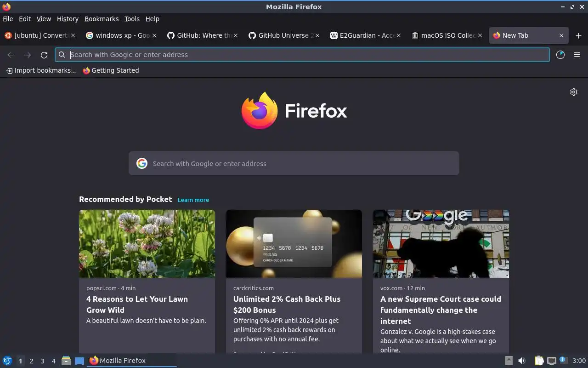Click the vox.com source label
Screen dimensions: 588x368
click(x=391, y=288)
